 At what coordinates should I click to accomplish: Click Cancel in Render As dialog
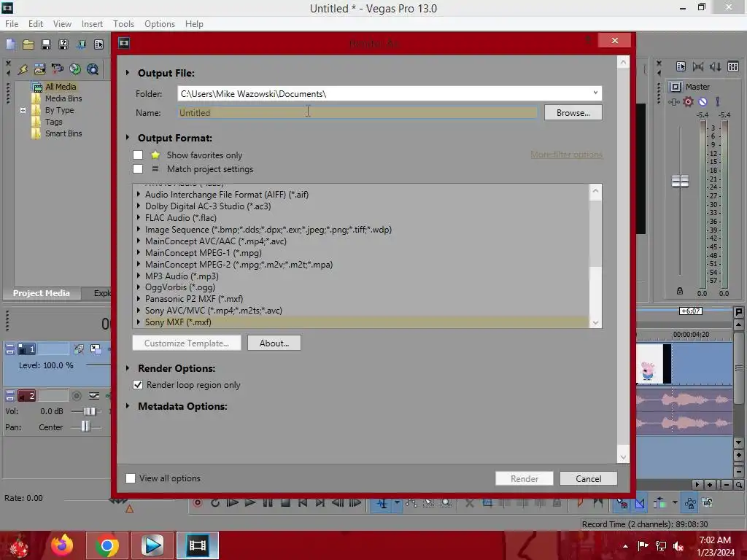(589, 478)
